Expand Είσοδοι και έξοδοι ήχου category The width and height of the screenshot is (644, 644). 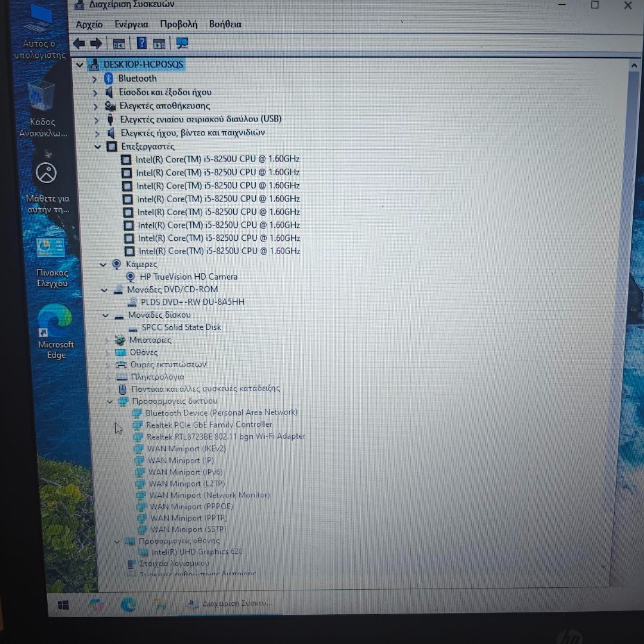tap(95, 93)
